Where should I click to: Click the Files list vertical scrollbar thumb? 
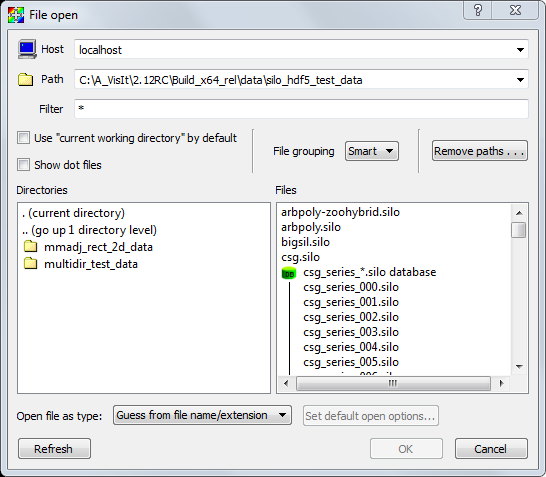519,230
